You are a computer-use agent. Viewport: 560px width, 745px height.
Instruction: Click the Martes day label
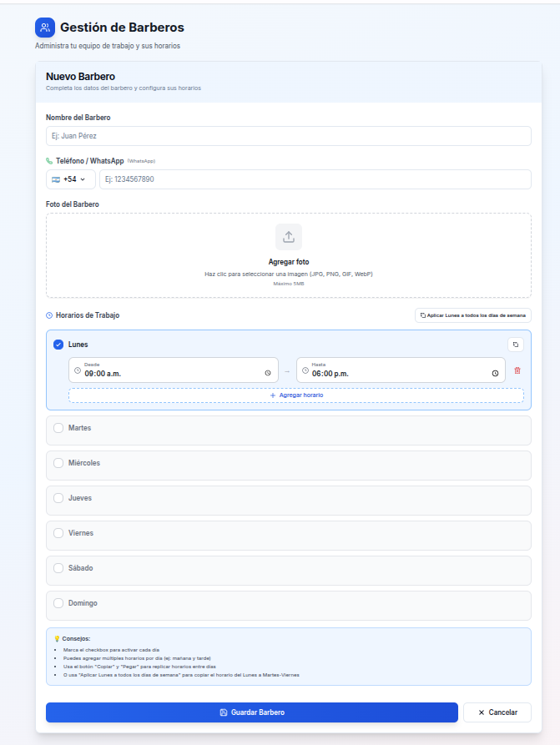79,428
